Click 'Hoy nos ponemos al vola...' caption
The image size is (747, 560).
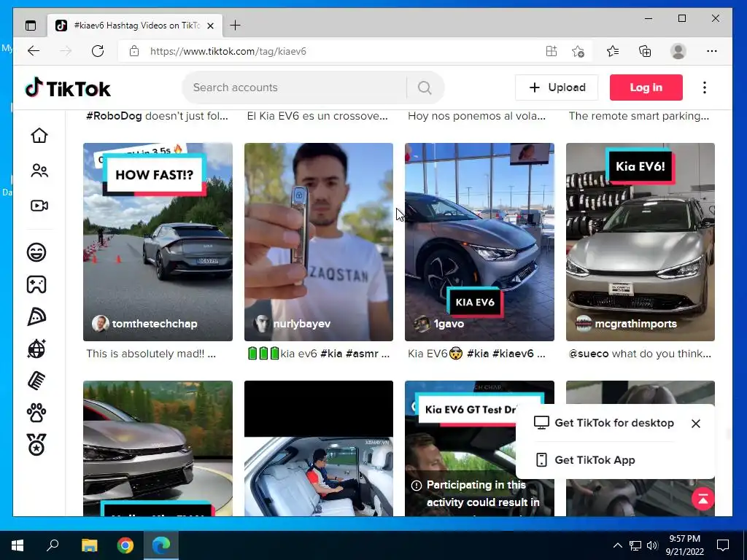477,116
